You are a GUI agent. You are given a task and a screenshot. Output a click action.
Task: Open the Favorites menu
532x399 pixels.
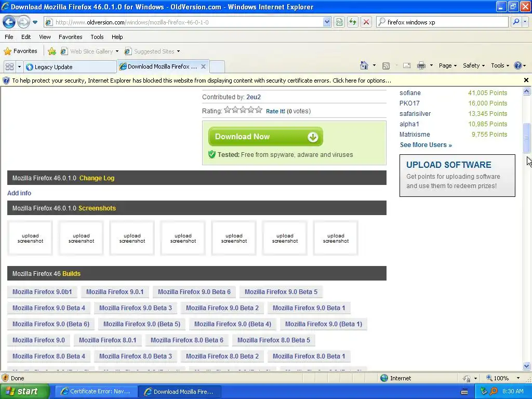click(x=71, y=37)
